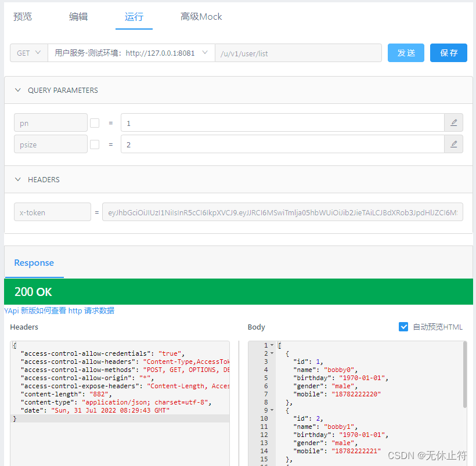476x466 pixels.
Task: Open the YApi 新版如何查看 http 请求数据 link
Action: coord(59,310)
